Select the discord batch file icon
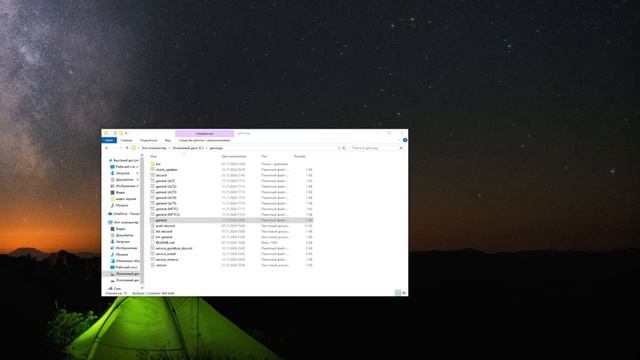Screen dimensions: 640x360 [153, 175]
